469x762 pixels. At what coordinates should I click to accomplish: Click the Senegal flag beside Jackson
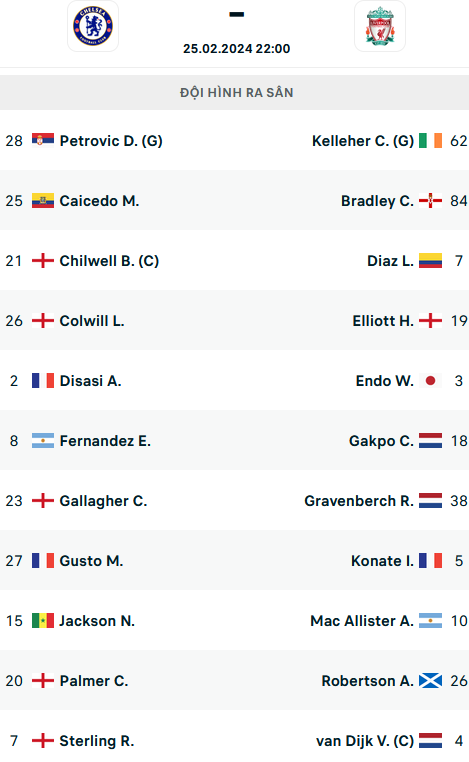pyautogui.click(x=43, y=621)
